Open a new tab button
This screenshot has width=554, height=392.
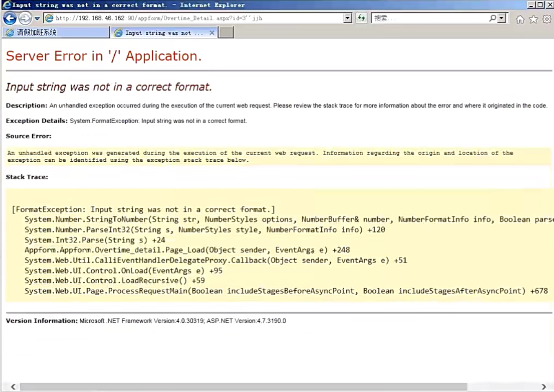click(226, 33)
